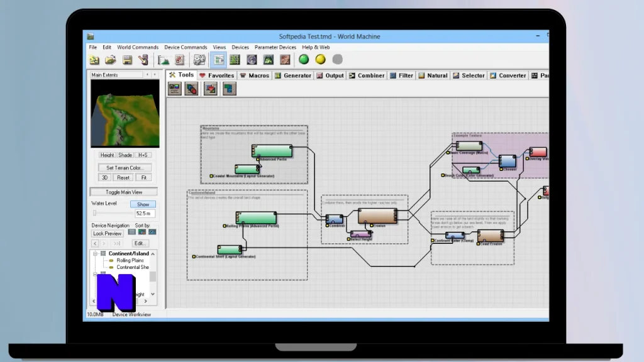Click the Water Level slider handle
The height and width of the screenshot is (362, 644).
(x=94, y=213)
